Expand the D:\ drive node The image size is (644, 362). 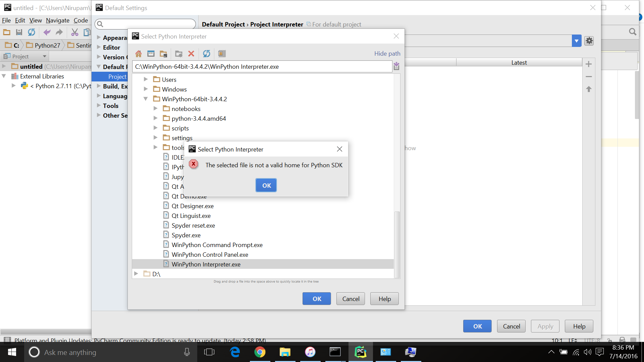(136, 274)
